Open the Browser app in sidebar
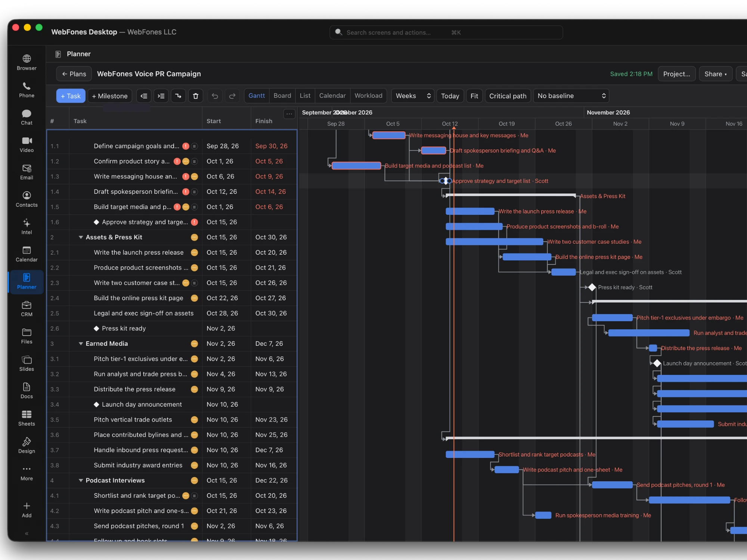This screenshot has height=560, width=747. click(x=27, y=62)
